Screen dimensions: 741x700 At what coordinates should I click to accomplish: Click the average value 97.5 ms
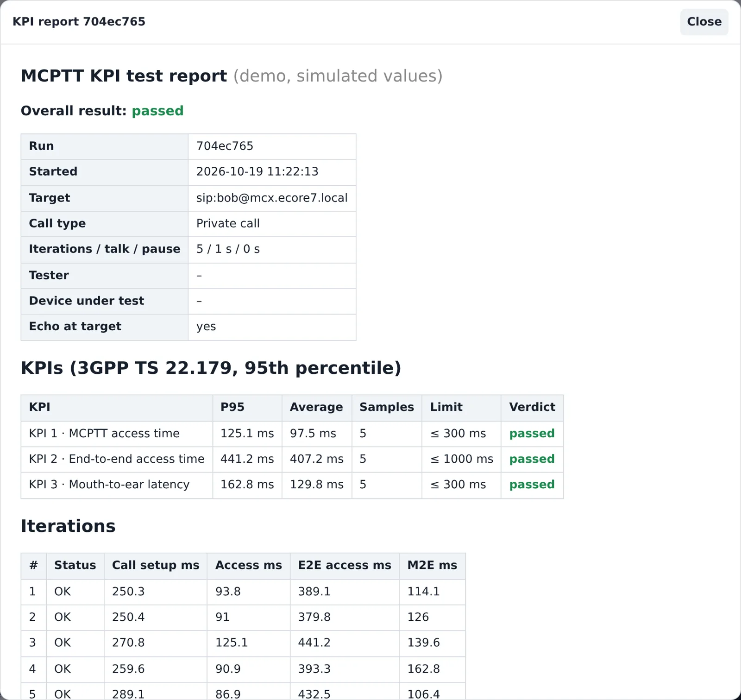pyautogui.click(x=313, y=434)
